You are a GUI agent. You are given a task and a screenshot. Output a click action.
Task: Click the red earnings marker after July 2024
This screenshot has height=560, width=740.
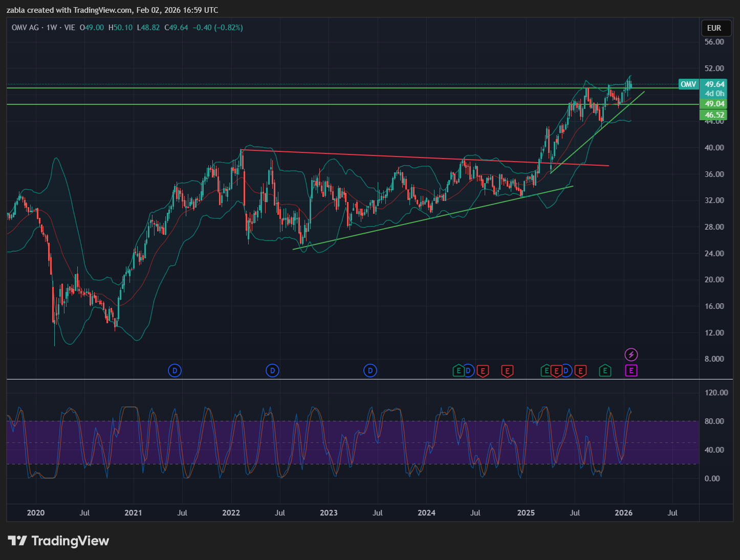pos(483,371)
